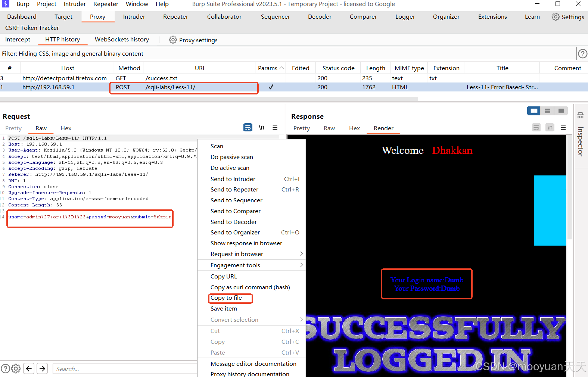The height and width of the screenshot is (377, 588).
Task: Toggle non-printable characters \n in Request panel
Action: point(262,128)
